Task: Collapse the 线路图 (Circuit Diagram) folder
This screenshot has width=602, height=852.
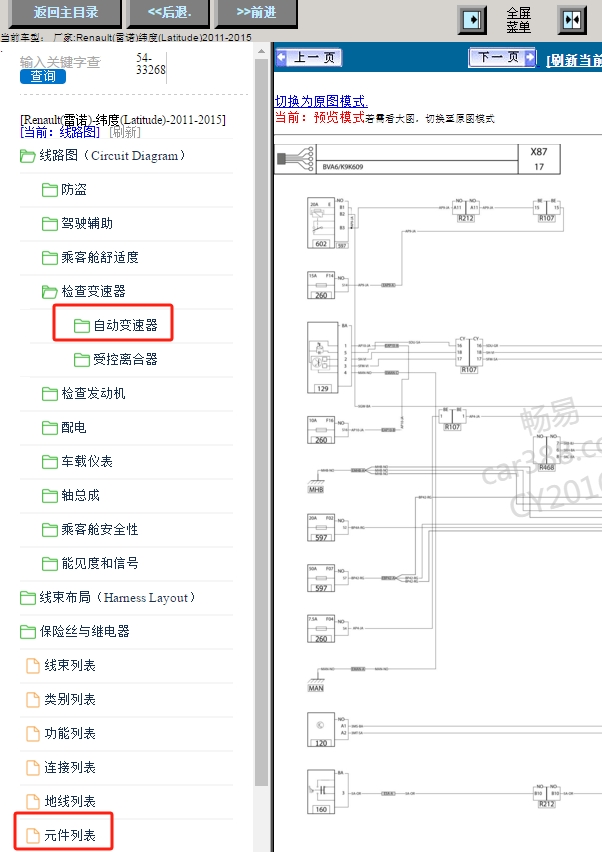Action: [103, 156]
